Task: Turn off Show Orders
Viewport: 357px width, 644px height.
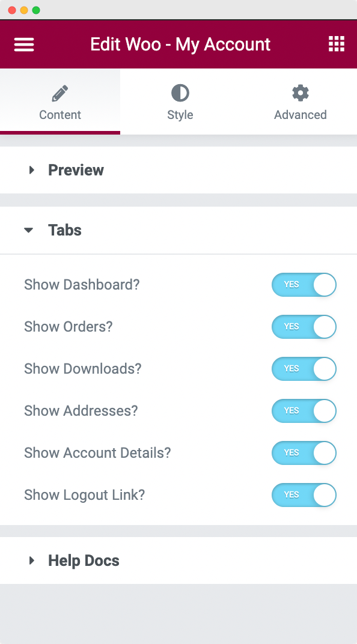Action: [x=304, y=327]
